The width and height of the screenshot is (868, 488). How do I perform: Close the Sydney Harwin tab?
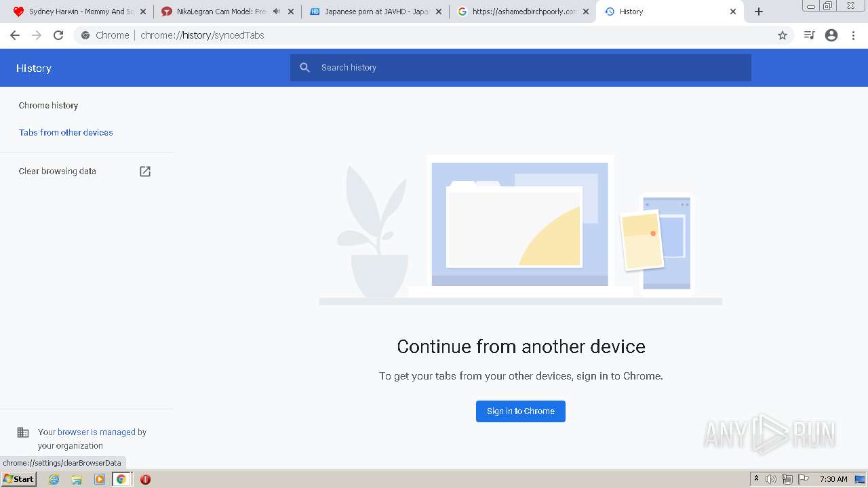click(x=142, y=12)
